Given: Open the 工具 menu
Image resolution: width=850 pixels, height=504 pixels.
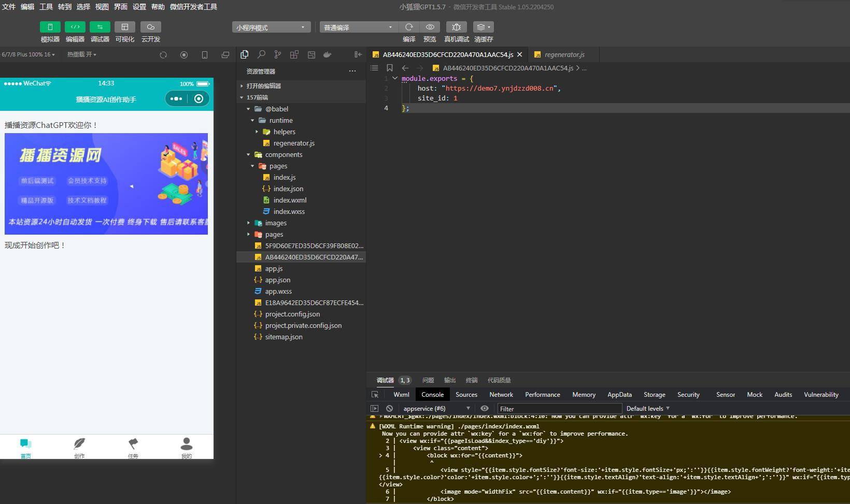Looking at the screenshot, I should click(46, 7).
